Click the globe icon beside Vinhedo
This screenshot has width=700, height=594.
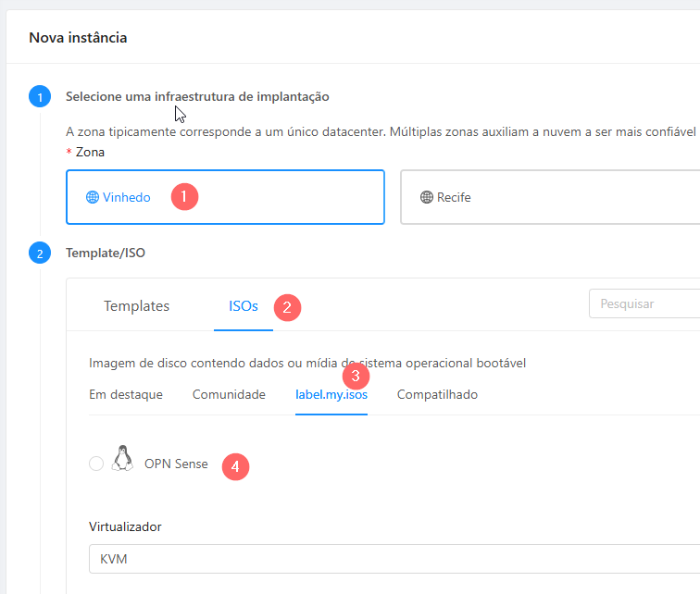[93, 197]
